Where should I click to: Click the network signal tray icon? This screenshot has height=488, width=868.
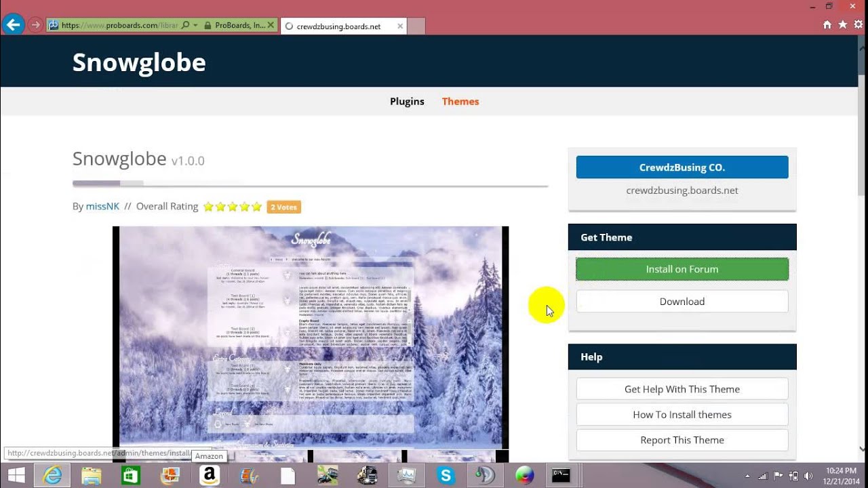pyautogui.click(x=763, y=476)
